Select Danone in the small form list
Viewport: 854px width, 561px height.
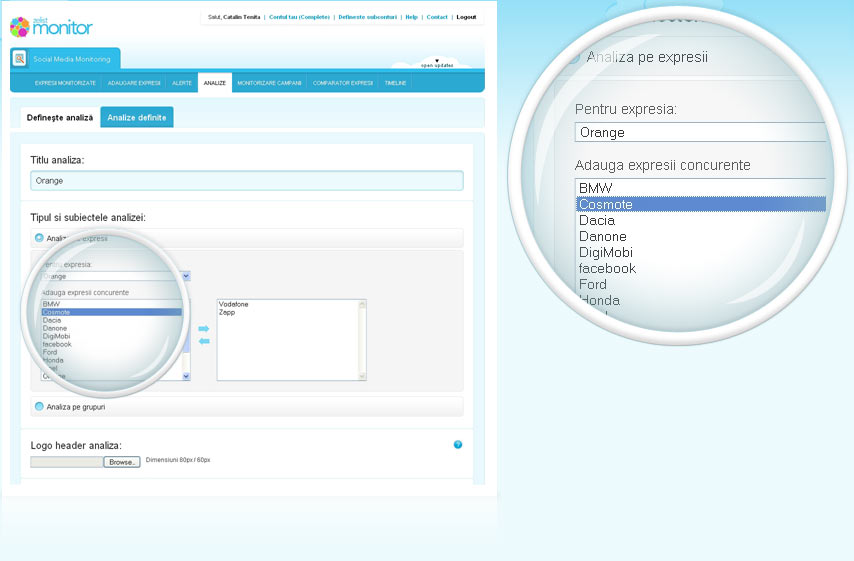[x=54, y=328]
